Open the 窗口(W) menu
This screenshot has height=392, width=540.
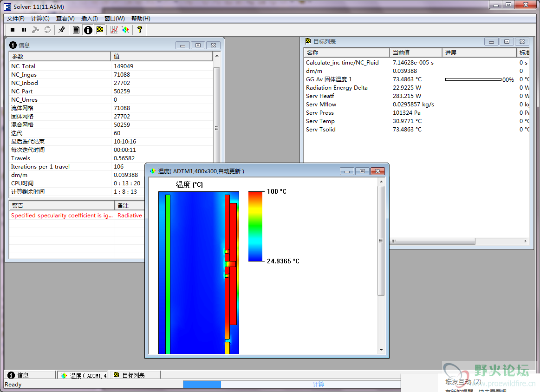coord(115,19)
